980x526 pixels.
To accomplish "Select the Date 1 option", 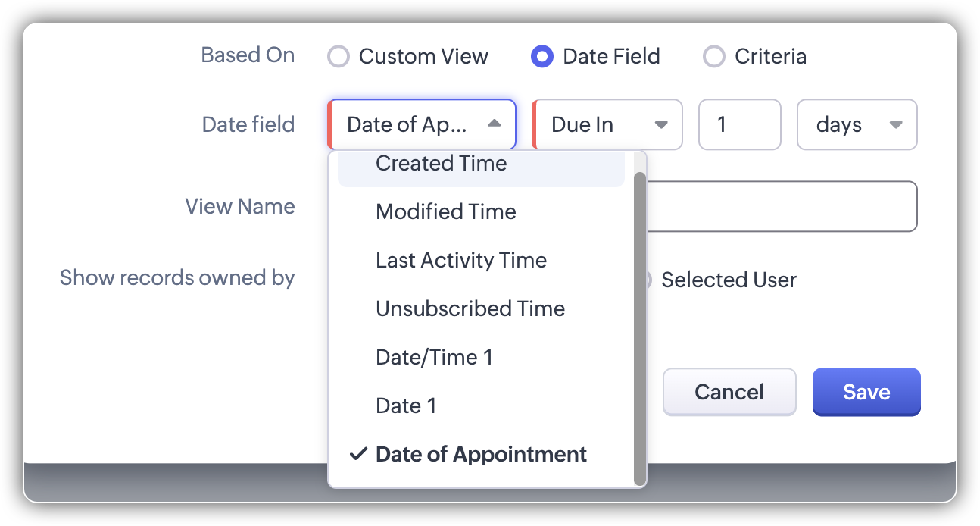I will tap(406, 405).
